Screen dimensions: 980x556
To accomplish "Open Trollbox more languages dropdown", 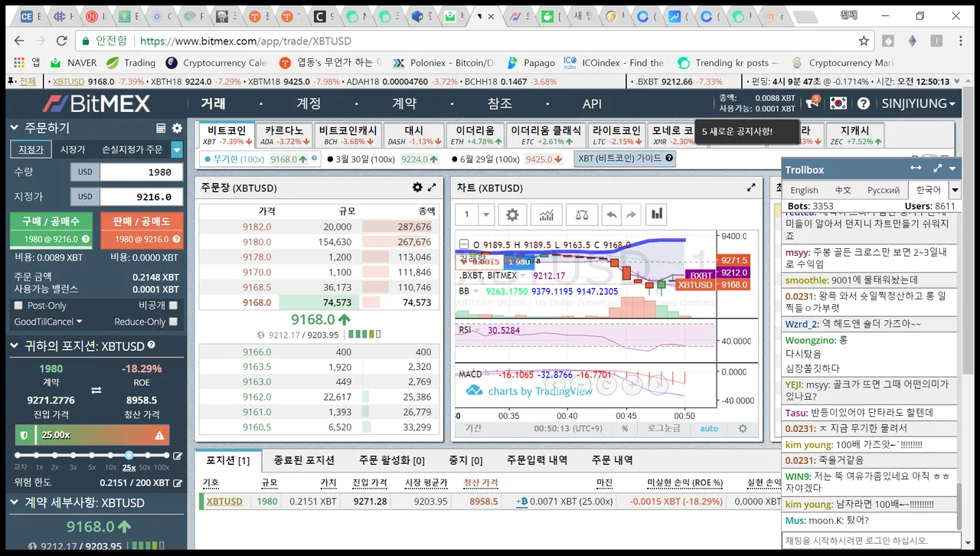I will coord(954,190).
